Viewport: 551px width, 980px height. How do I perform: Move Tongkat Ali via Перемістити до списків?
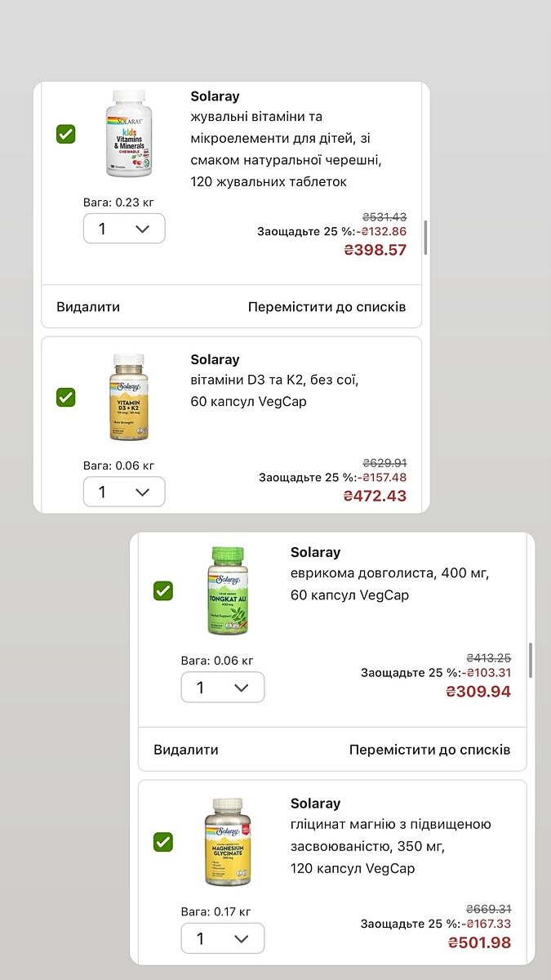click(x=429, y=750)
